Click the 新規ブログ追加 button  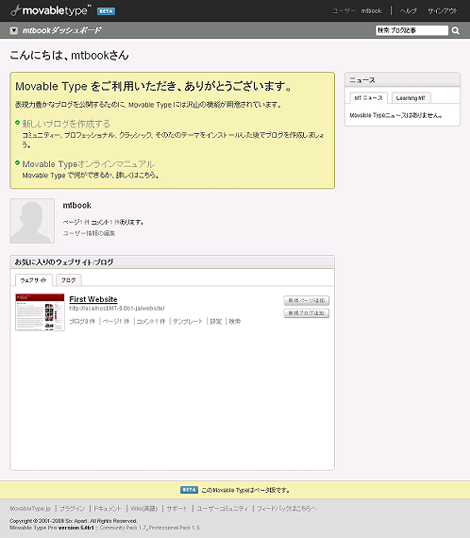coord(307,313)
